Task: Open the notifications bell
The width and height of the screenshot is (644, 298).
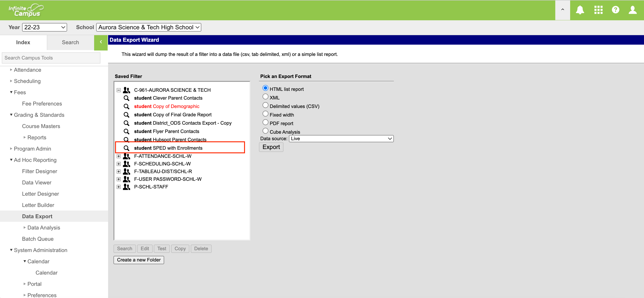Action: click(x=580, y=10)
